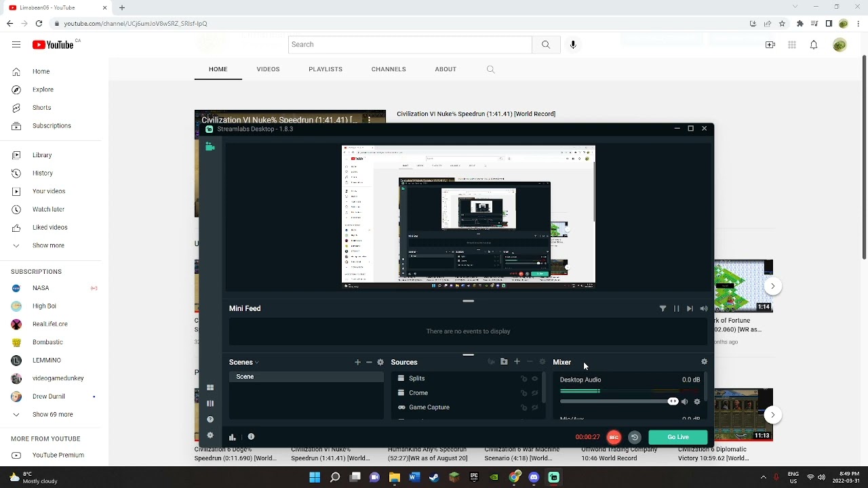Add a new source with plus icon
The width and height of the screenshot is (868, 488).
tap(517, 362)
